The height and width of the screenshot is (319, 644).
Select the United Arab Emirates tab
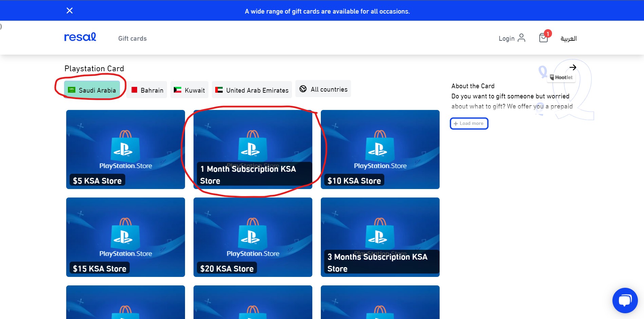(x=252, y=90)
